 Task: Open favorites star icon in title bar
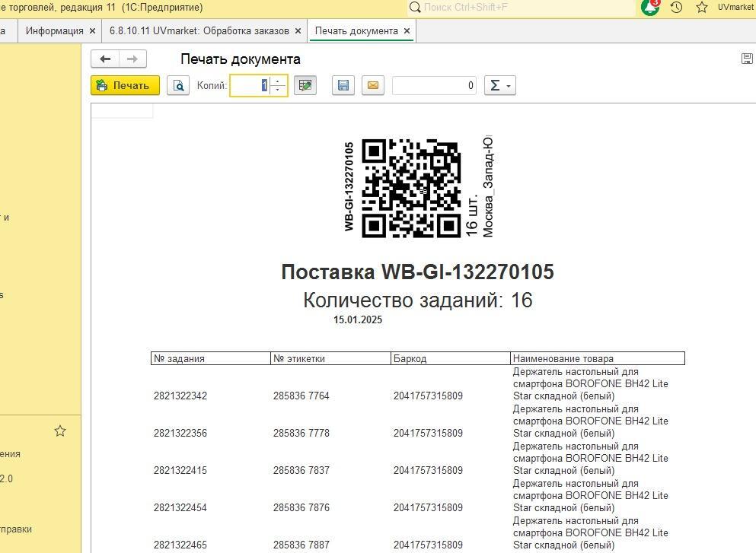pyautogui.click(x=702, y=7)
